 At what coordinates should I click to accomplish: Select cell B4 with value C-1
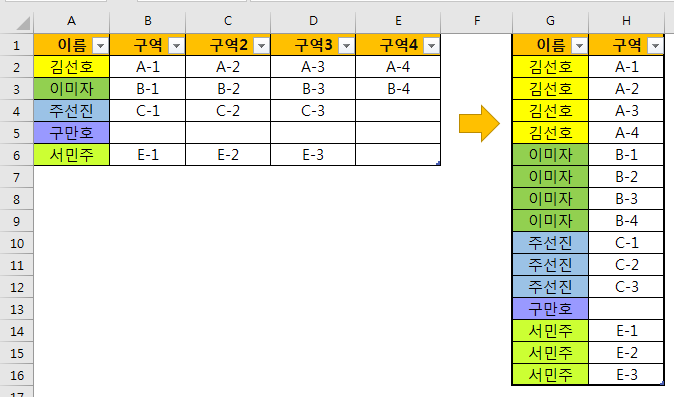pyautogui.click(x=147, y=111)
